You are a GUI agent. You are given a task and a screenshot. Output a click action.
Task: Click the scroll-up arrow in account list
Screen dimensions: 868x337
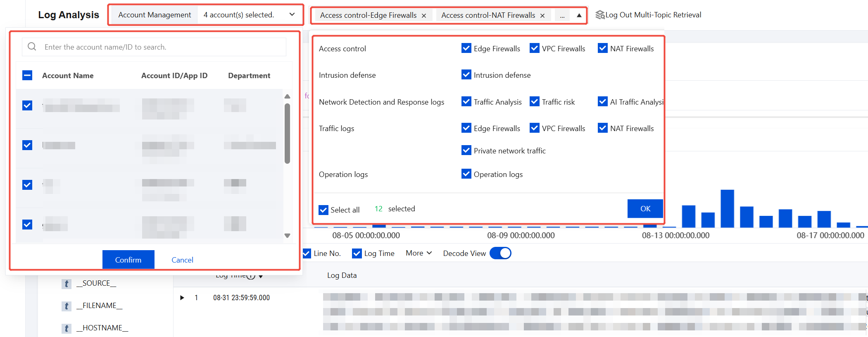point(287,96)
